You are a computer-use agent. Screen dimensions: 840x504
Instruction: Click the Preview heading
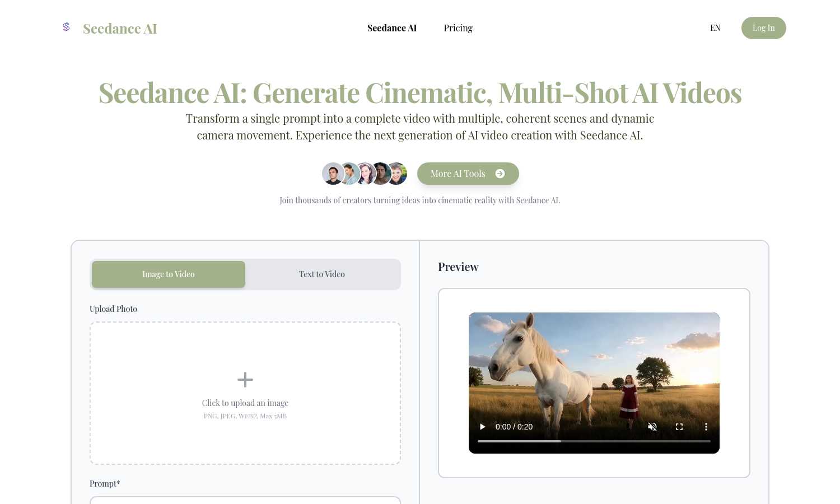point(458,267)
